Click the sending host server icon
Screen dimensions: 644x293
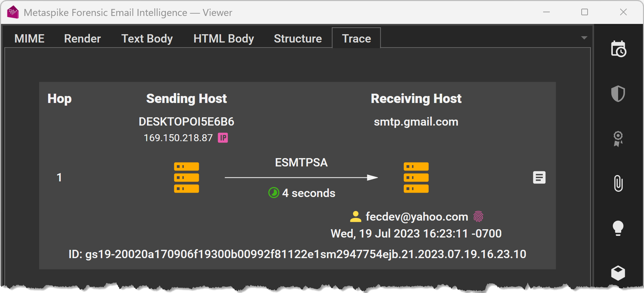[x=186, y=177]
